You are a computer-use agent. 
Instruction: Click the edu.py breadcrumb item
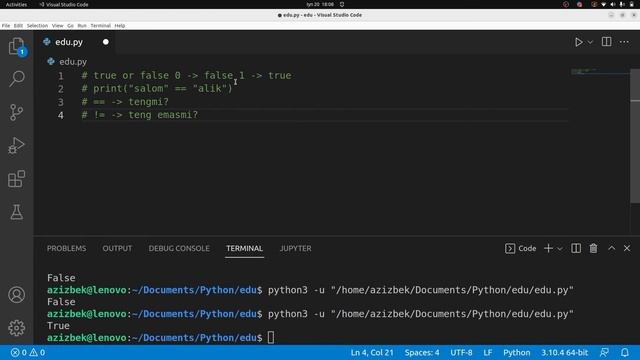pyautogui.click(x=73, y=62)
